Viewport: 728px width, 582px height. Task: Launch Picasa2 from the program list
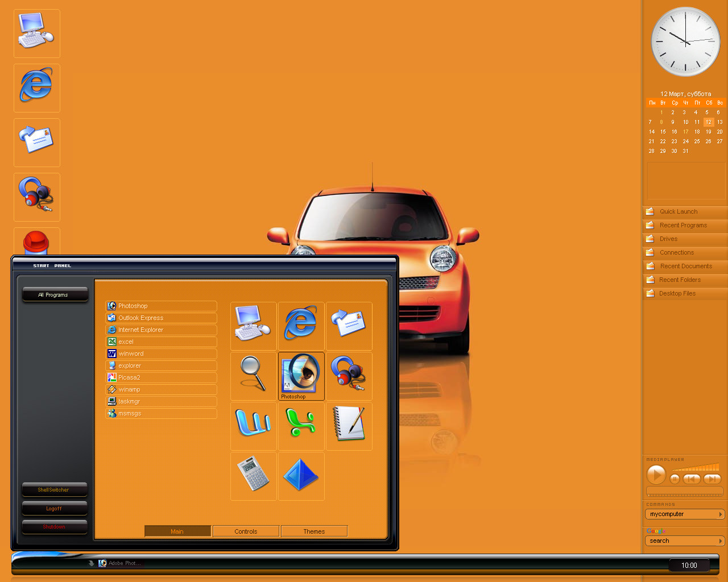(161, 377)
